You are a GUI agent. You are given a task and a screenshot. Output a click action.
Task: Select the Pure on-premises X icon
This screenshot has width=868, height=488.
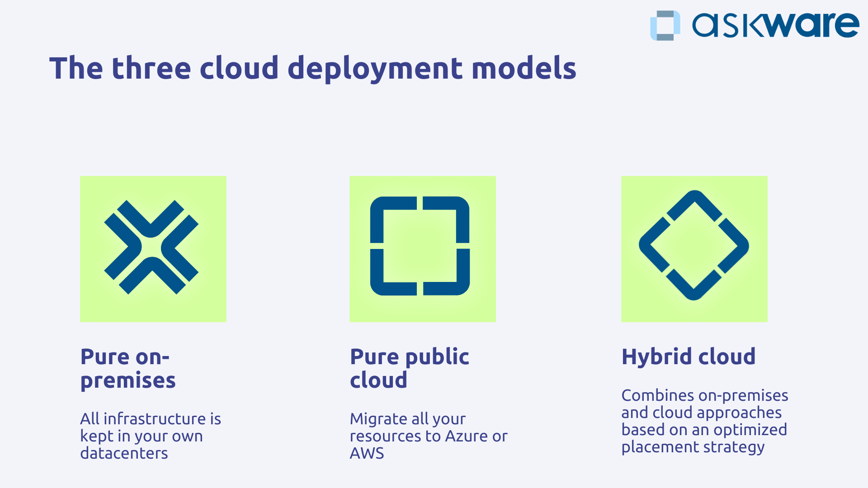153,248
